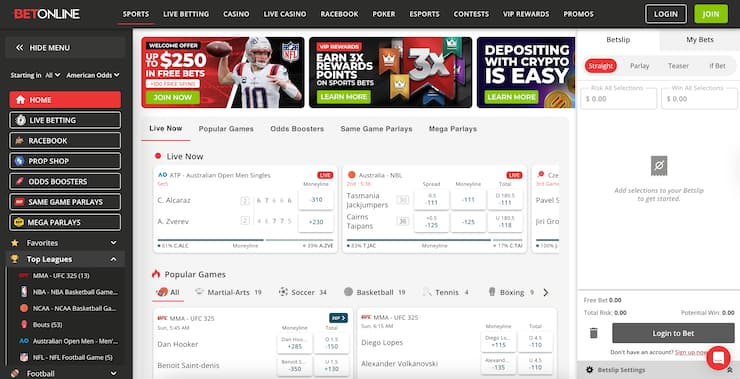The image size is (740, 379).
Task: Select the Parlay bet type
Action: (x=639, y=66)
